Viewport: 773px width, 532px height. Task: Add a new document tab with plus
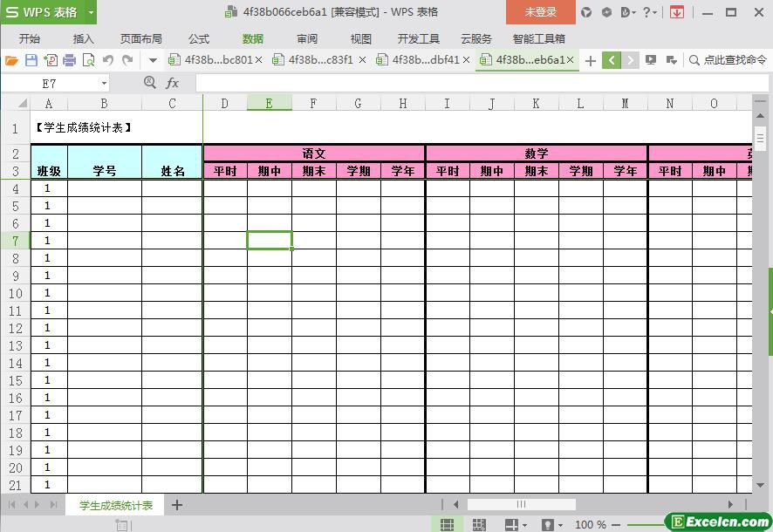click(590, 60)
